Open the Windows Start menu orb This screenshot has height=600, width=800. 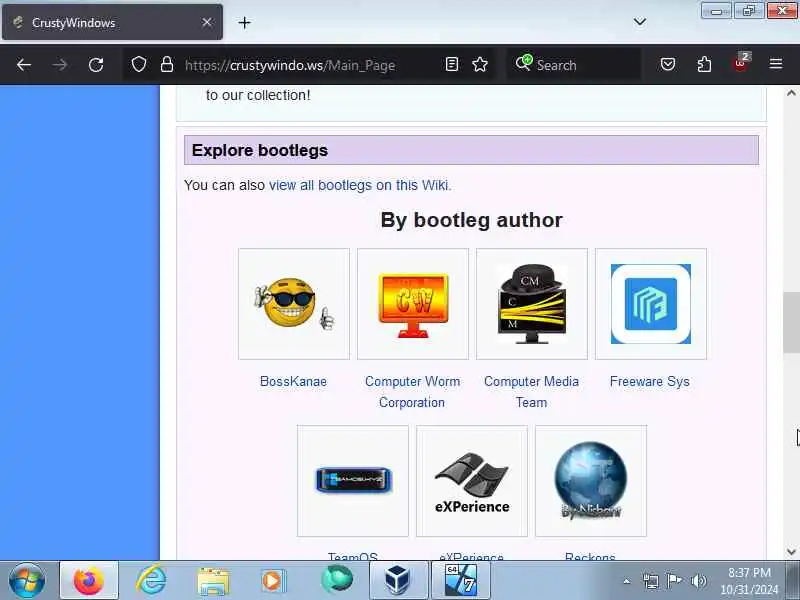pyautogui.click(x=27, y=581)
